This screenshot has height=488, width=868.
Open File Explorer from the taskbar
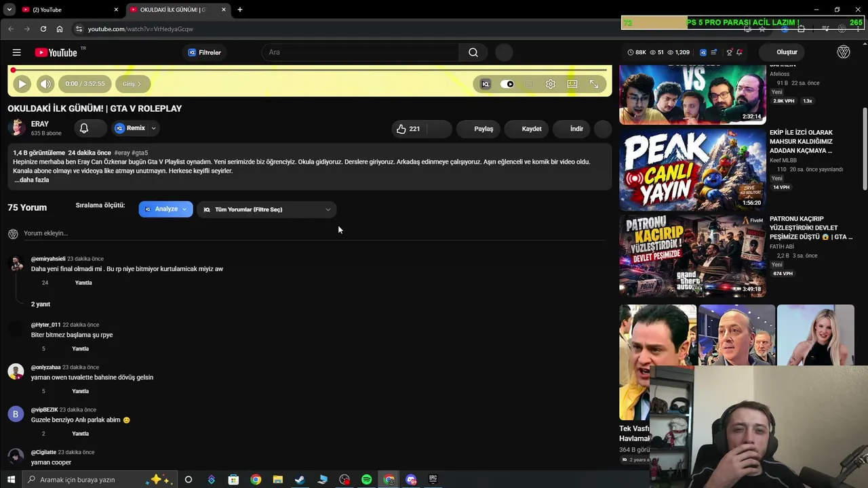[x=278, y=480]
